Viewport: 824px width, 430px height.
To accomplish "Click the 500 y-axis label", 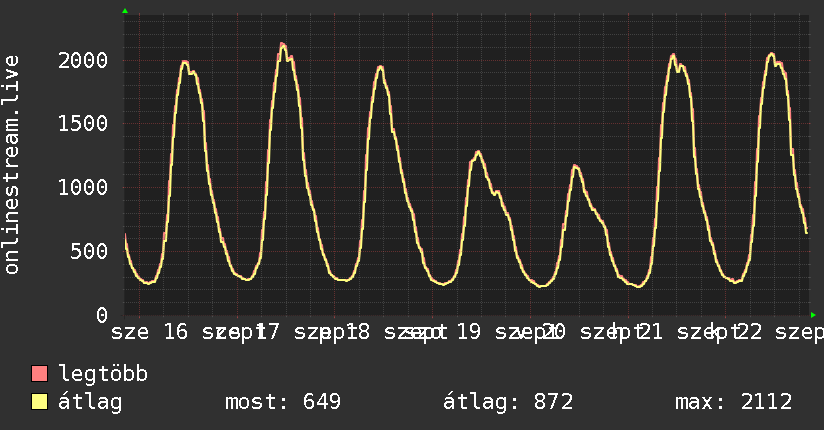I will click(89, 251).
